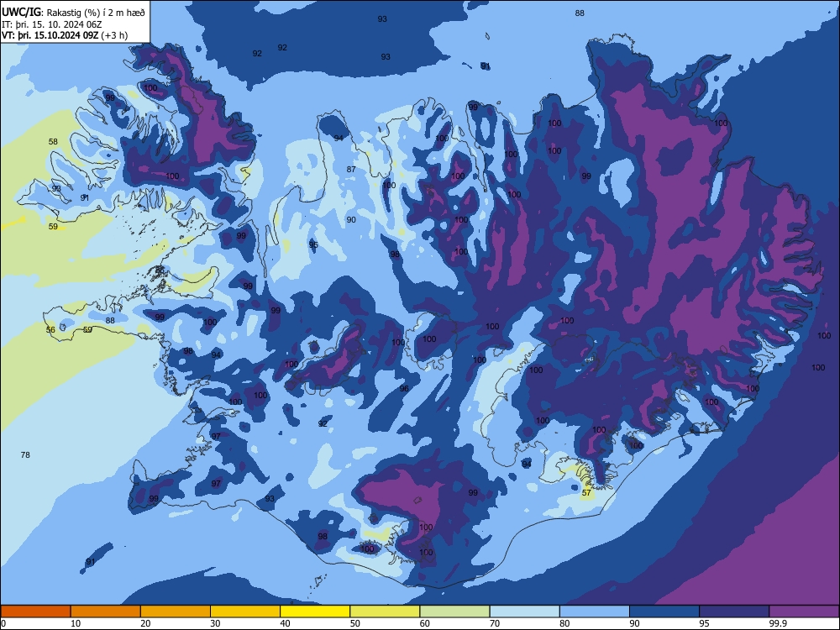840x630 pixels.
Task: Select the '20' legend scale label
Action: click(x=145, y=623)
